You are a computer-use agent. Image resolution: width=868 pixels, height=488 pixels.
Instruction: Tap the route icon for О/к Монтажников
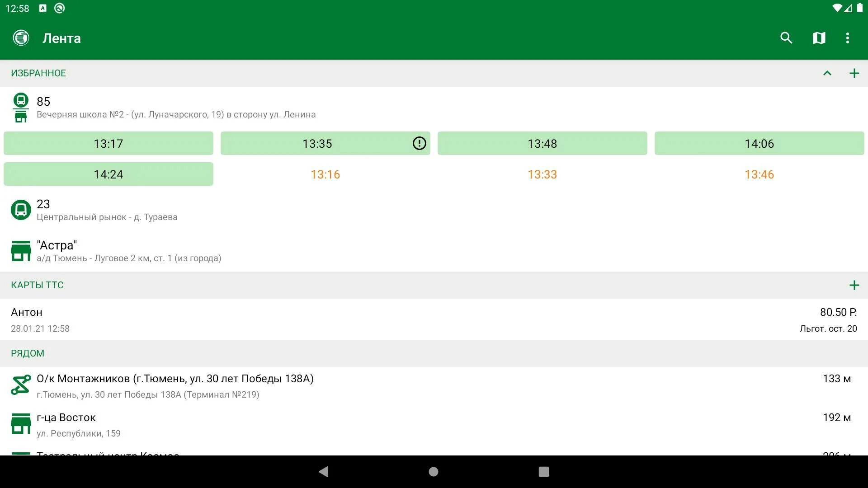[x=21, y=385]
